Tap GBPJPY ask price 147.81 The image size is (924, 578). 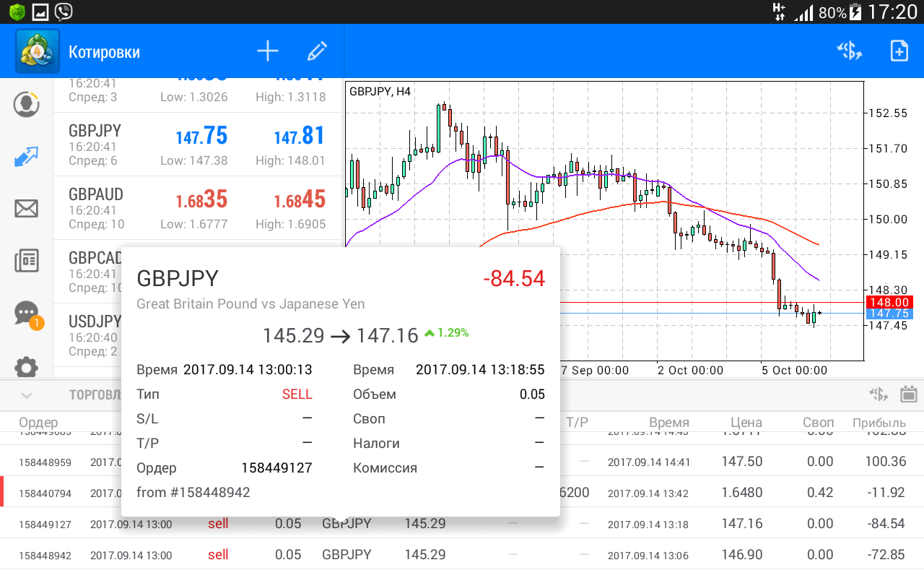click(x=300, y=136)
